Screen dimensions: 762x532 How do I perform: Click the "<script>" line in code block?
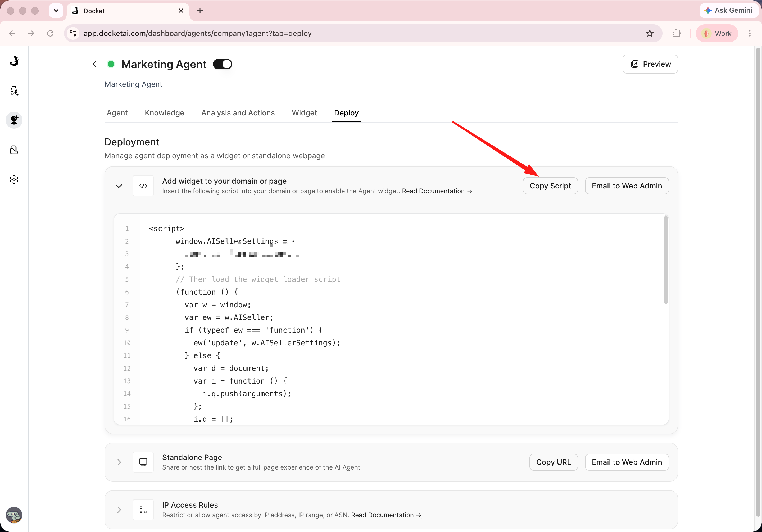(x=167, y=228)
